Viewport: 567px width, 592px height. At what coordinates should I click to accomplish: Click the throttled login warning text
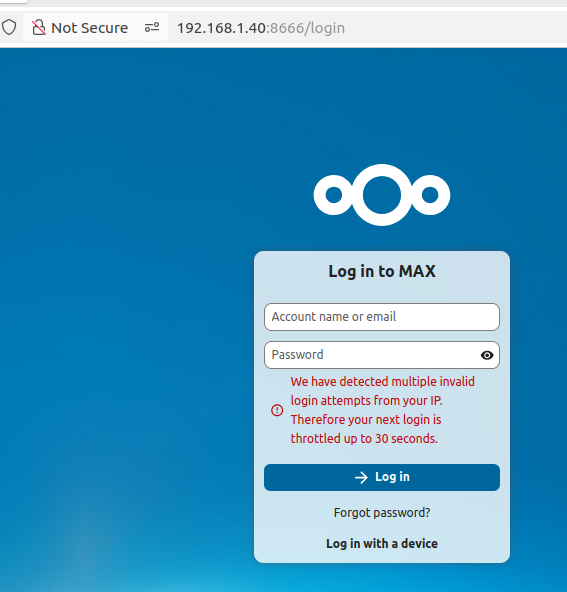tap(382, 410)
